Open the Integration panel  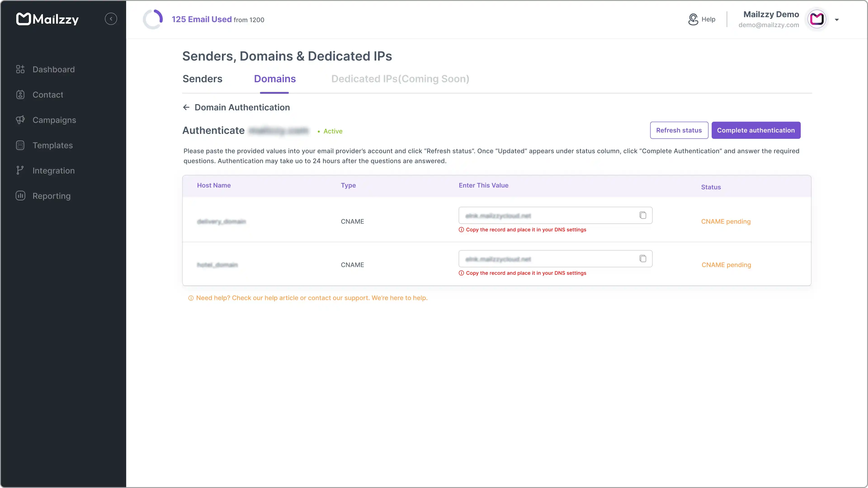pos(54,170)
